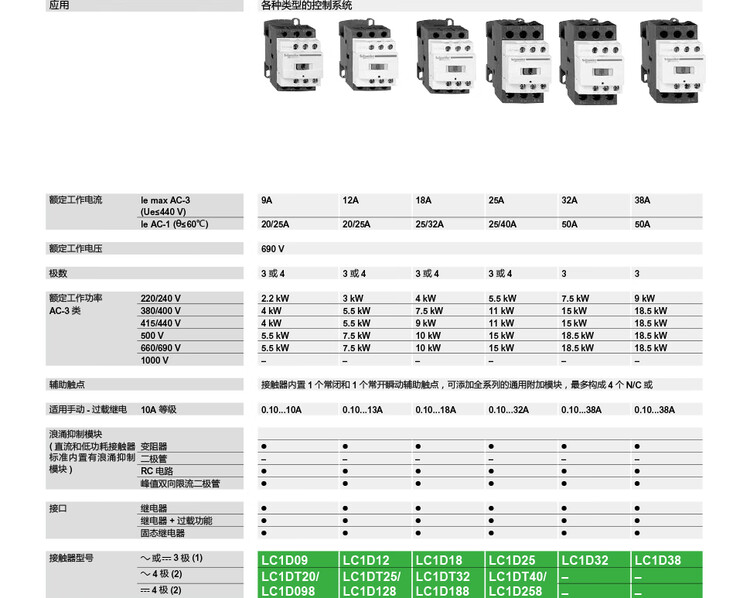Click the 额定工作电压 heading

[76, 248]
